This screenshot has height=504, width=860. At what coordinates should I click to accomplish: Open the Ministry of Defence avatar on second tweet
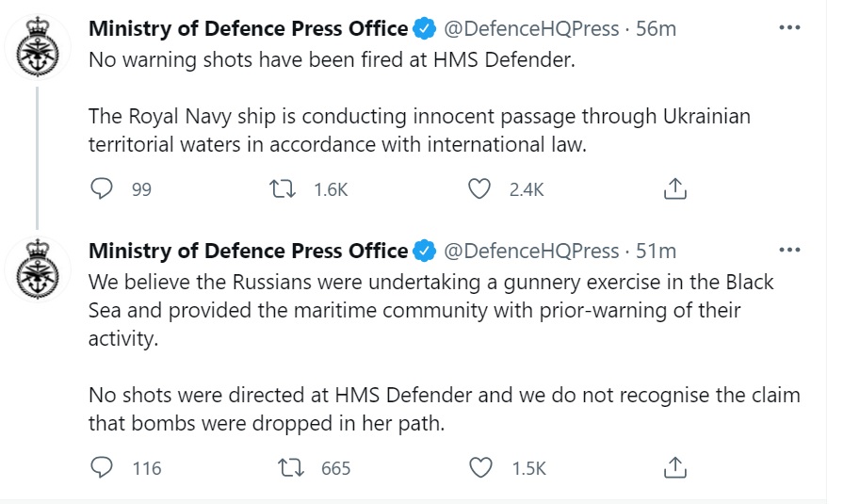click(x=38, y=269)
